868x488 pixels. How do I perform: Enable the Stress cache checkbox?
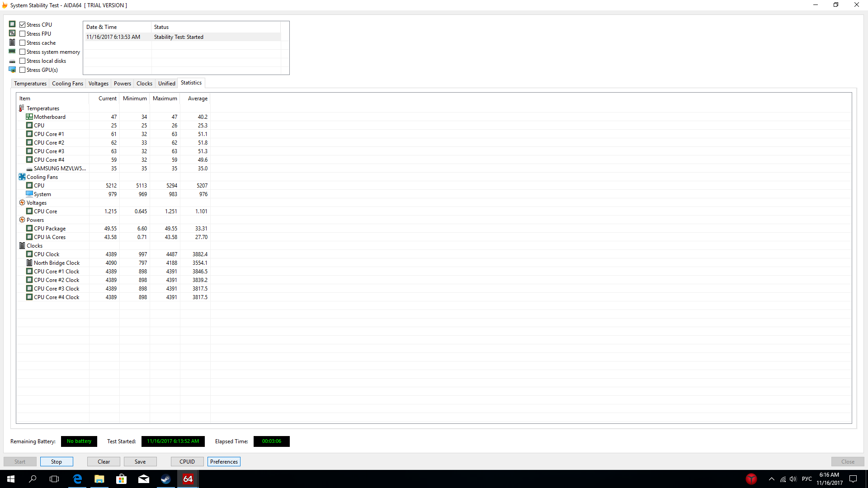(x=22, y=43)
